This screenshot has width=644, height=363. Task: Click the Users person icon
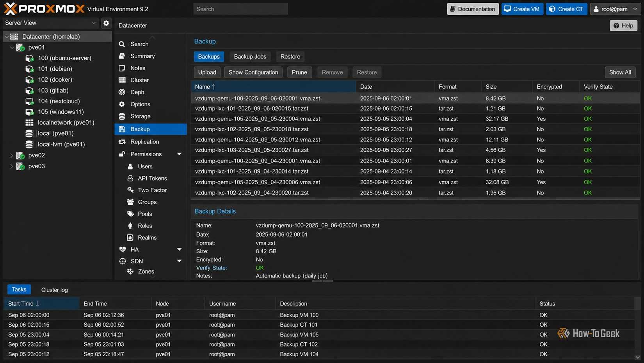130,166
